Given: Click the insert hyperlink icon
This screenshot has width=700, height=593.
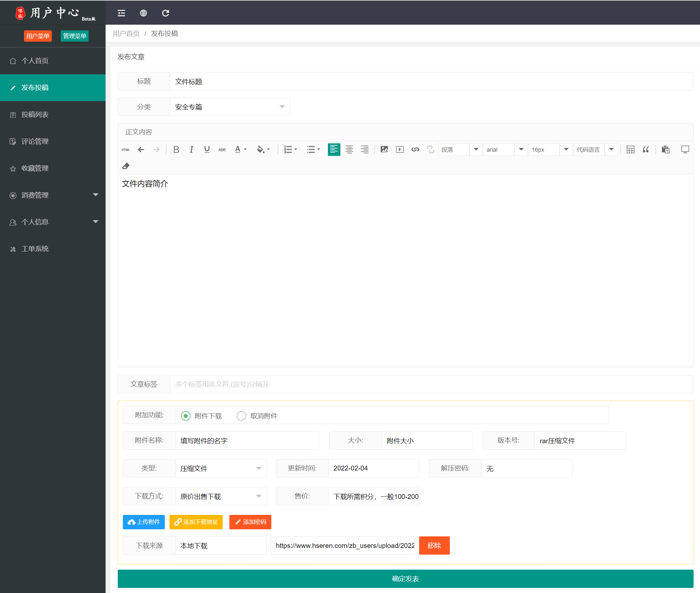Looking at the screenshot, I should (x=415, y=149).
